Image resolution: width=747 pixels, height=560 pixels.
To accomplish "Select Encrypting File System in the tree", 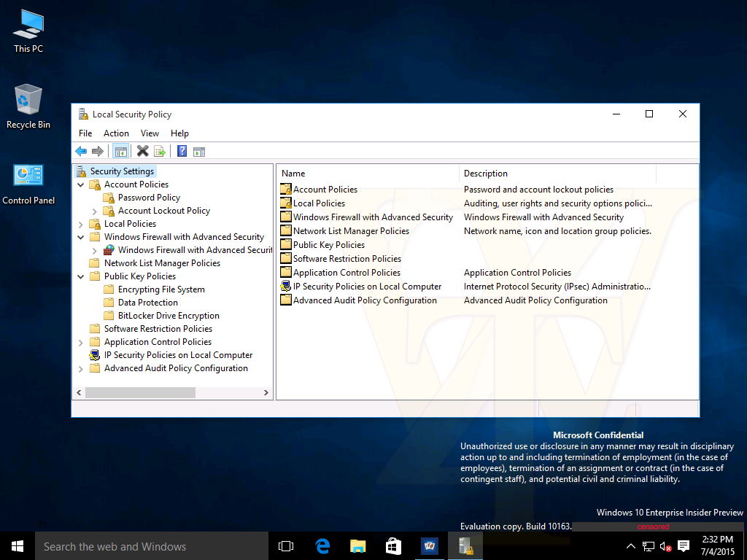I will pyautogui.click(x=161, y=289).
